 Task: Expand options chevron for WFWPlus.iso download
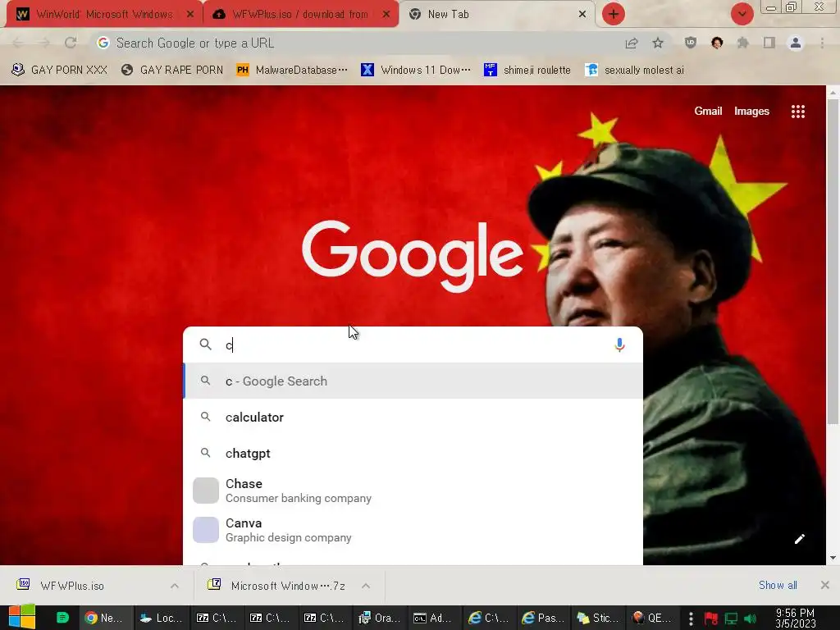(175, 586)
